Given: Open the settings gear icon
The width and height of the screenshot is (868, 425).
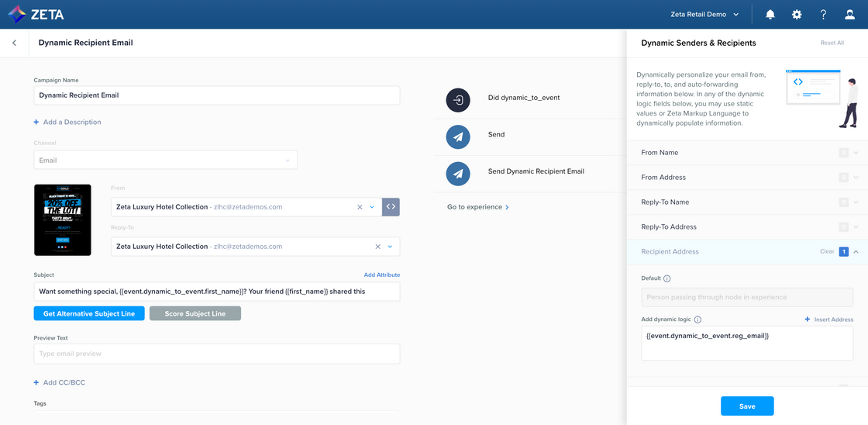Looking at the screenshot, I should pyautogui.click(x=796, y=15).
